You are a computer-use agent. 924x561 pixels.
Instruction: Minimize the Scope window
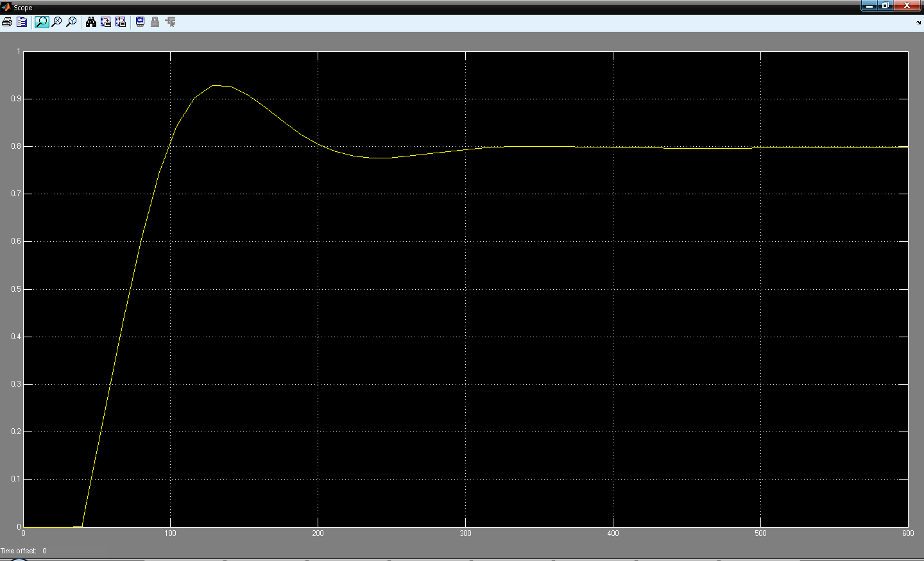click(869, 6)
